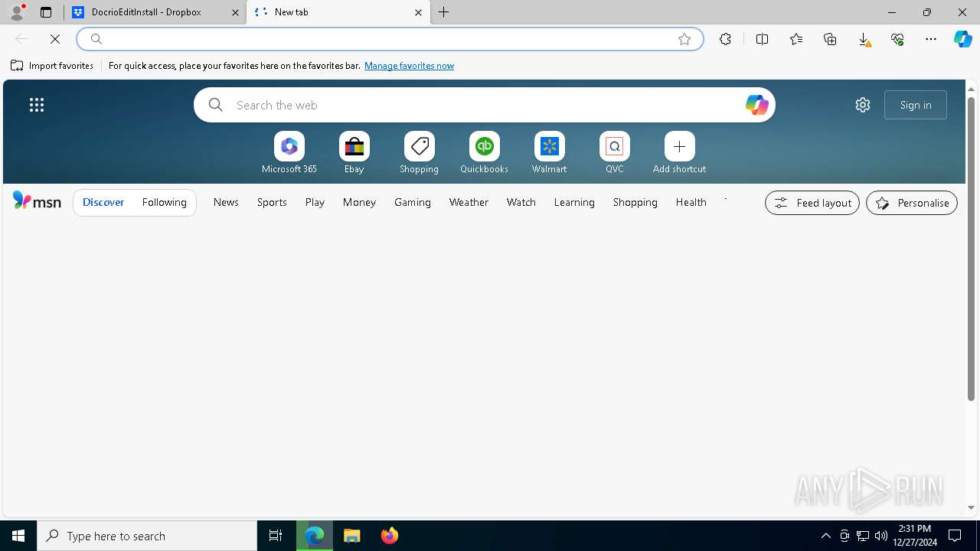Click the Search the web field

(x=485, y=105)
